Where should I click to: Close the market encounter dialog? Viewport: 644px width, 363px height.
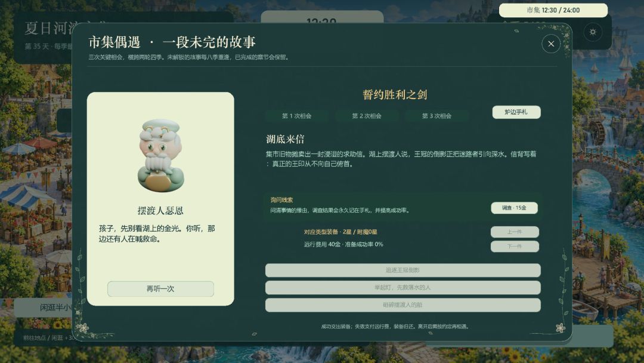click(551, 44)
